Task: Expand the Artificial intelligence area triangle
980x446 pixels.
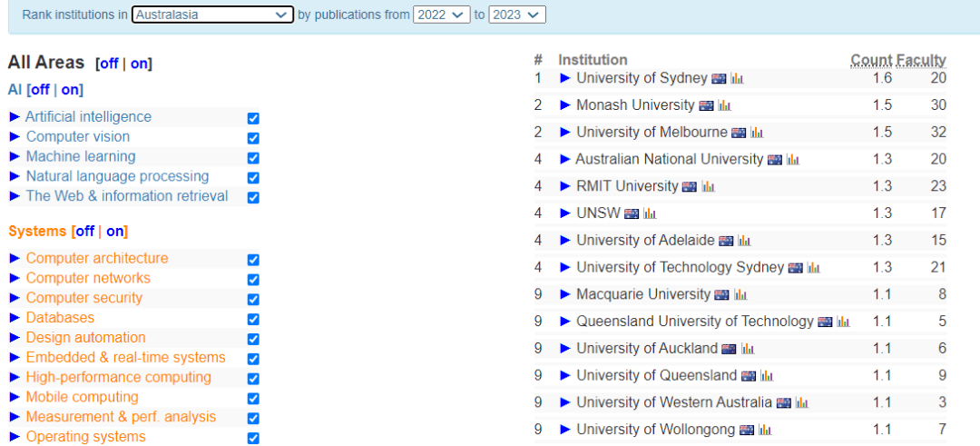Action: click(x=15, y=116)
